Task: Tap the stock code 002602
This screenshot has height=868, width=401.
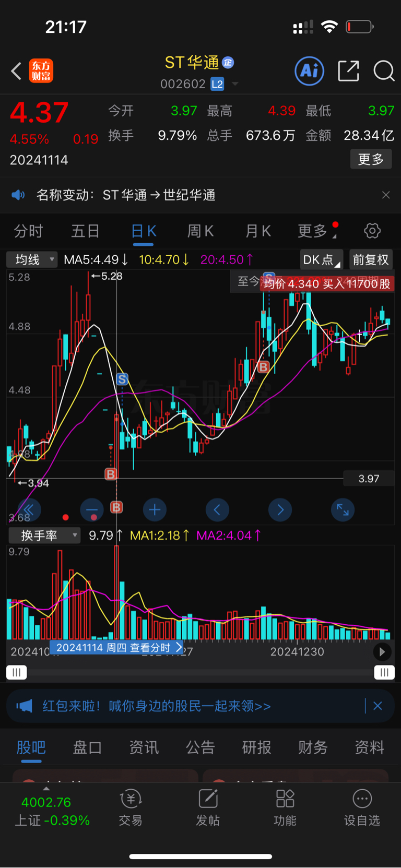Action: click(183, 84)
